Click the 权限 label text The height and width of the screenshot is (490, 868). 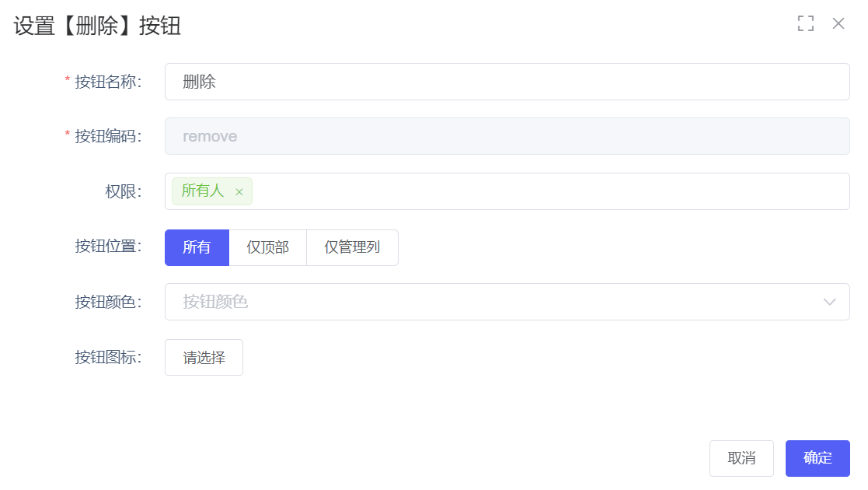coord(123,191)
